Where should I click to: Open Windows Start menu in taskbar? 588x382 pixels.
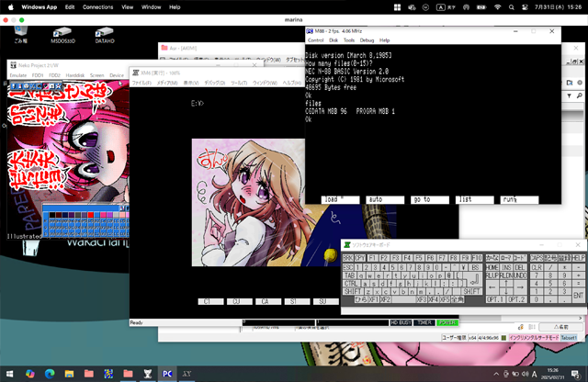coord(10,374)
